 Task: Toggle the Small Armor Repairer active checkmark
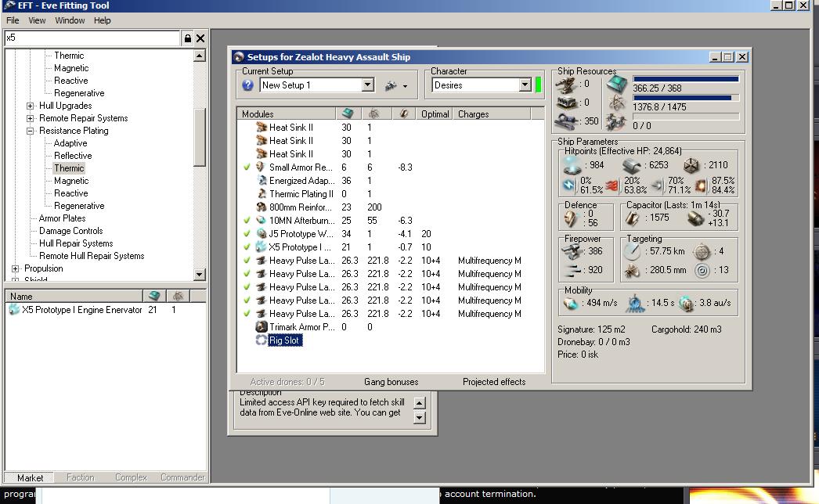click(247, 167)
